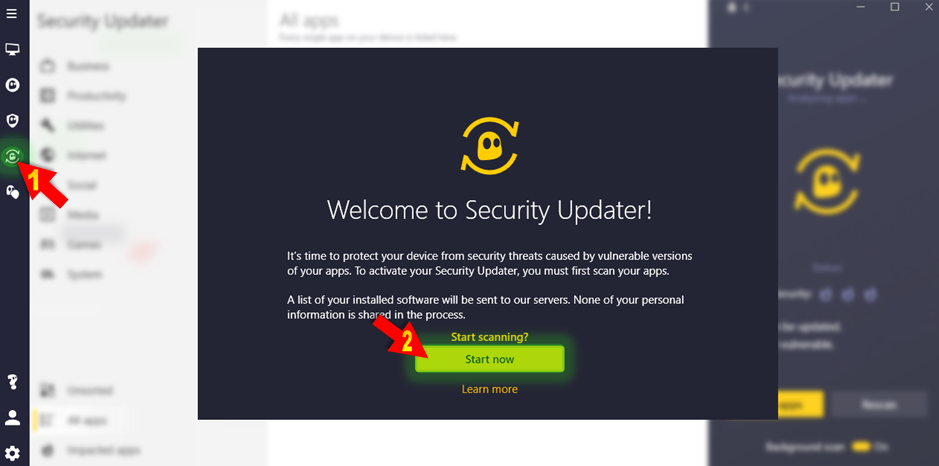Click the notification bell icon in right panel
This screenshot has width=939, height=466.
click(731, 7)
